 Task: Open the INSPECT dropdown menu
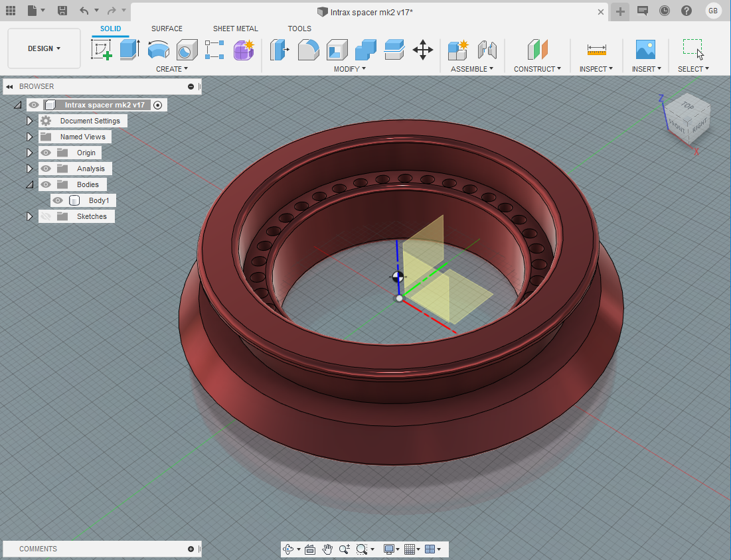point(596,69)
